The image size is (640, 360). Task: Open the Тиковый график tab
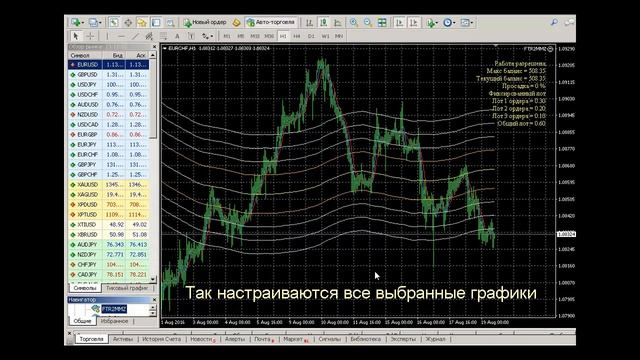127,288
